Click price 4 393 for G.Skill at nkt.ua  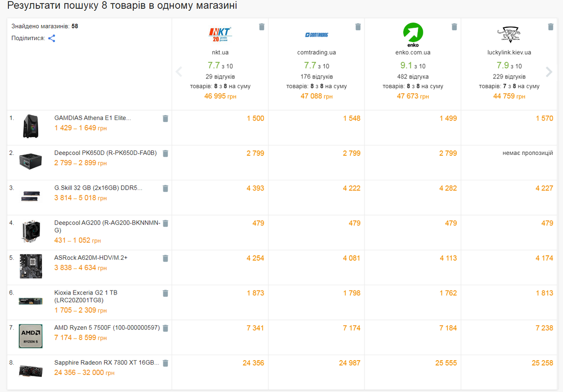point(255,188)
